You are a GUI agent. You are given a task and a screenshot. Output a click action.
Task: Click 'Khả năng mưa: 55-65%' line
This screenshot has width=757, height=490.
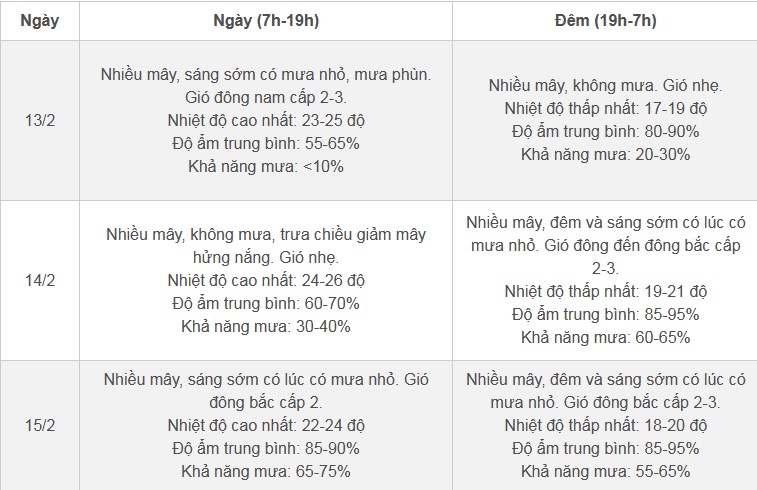605,471
